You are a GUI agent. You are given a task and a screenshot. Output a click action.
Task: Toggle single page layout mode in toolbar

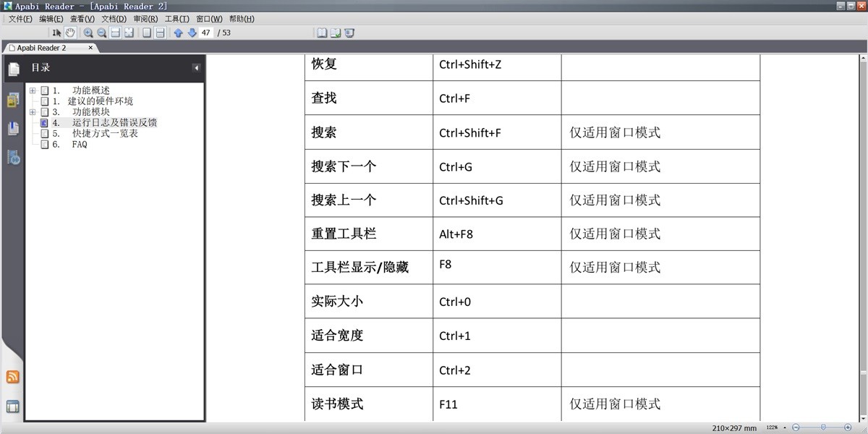[x=146, y=33]
